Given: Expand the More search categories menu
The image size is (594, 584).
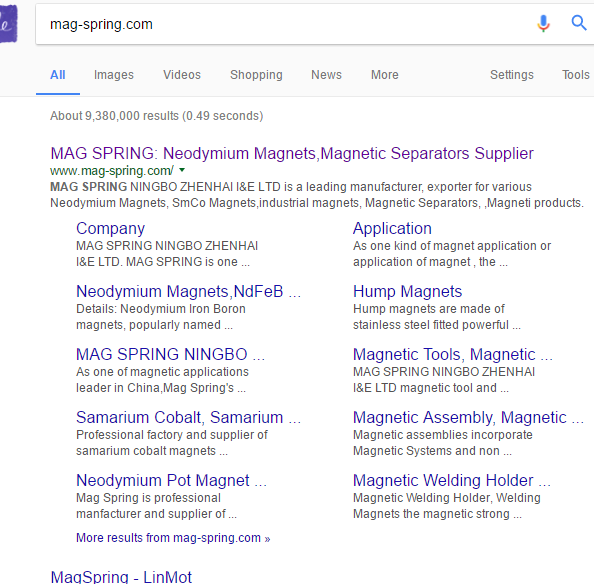Looking at the screenshot, I should tap(385, 75).
